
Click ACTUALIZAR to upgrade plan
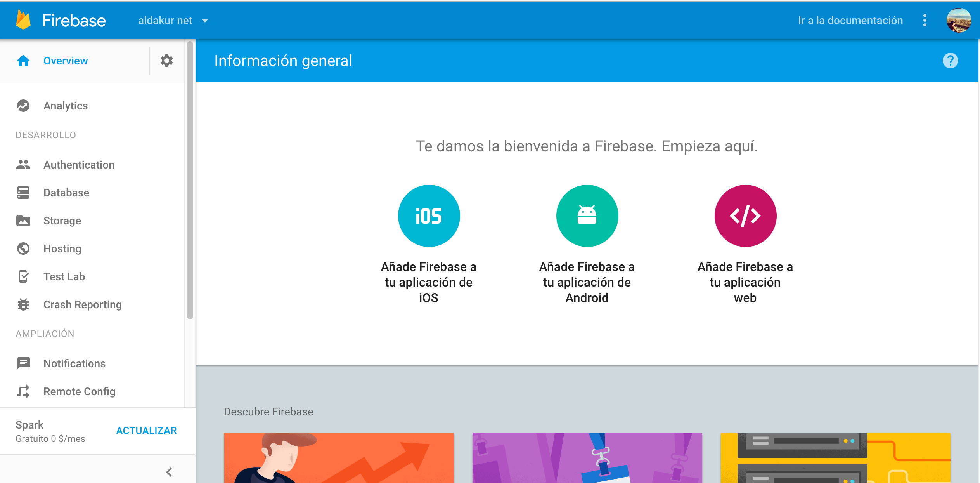[x=146, y=431]
